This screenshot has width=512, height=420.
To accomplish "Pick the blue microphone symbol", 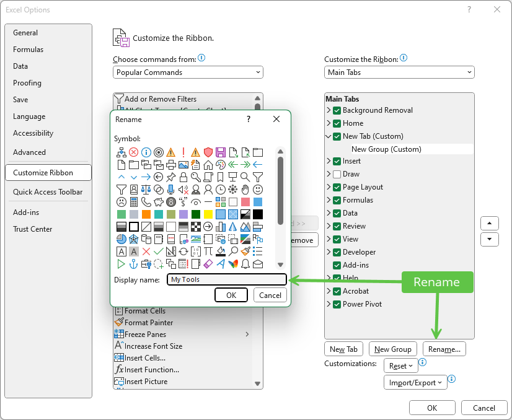I will (171, 190).
